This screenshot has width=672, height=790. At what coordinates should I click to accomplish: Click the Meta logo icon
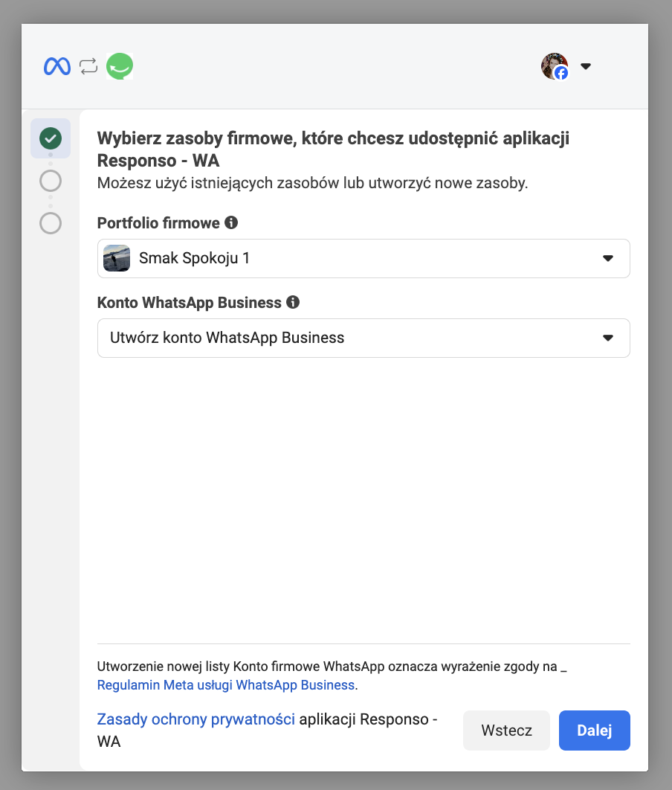[56, 66]
